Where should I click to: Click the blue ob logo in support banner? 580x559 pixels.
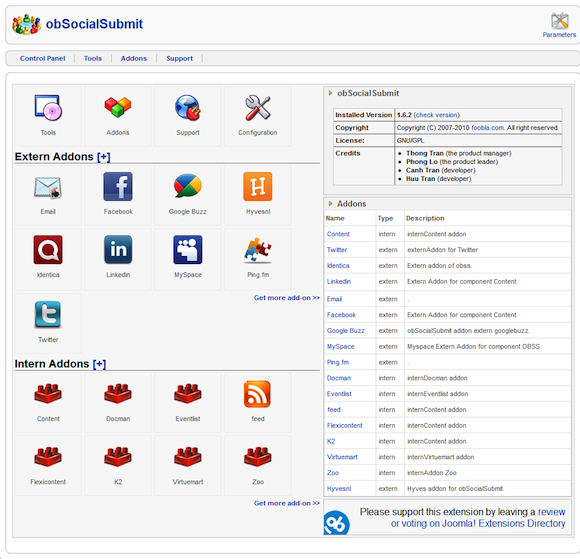point(336,522)
